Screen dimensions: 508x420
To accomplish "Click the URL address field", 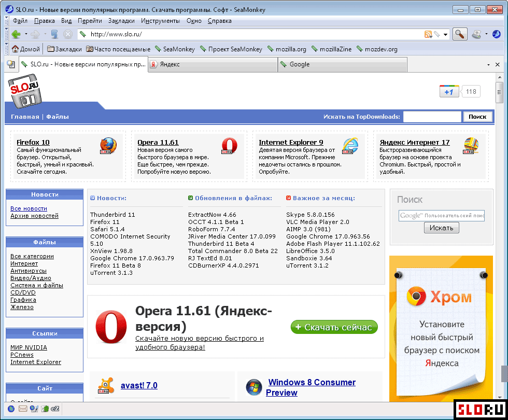I will pyautogui.click(x=256, y=34).
